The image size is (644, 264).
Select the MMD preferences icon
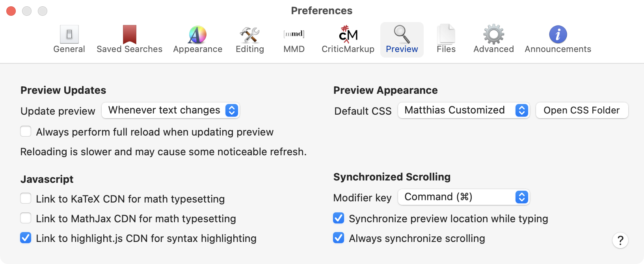pos(294,35)
